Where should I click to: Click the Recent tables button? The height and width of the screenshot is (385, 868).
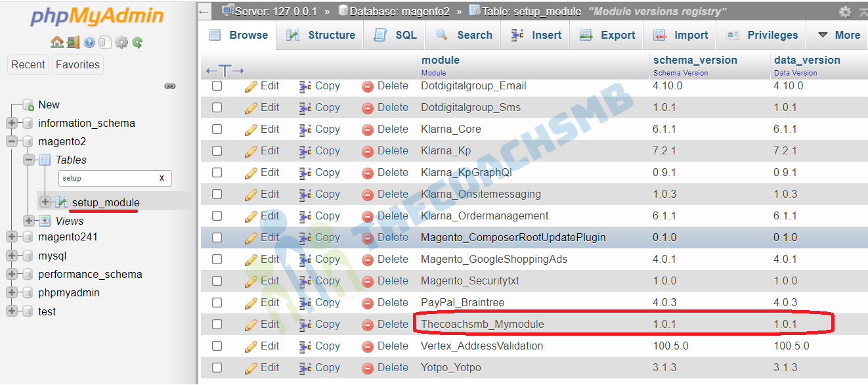28,64
